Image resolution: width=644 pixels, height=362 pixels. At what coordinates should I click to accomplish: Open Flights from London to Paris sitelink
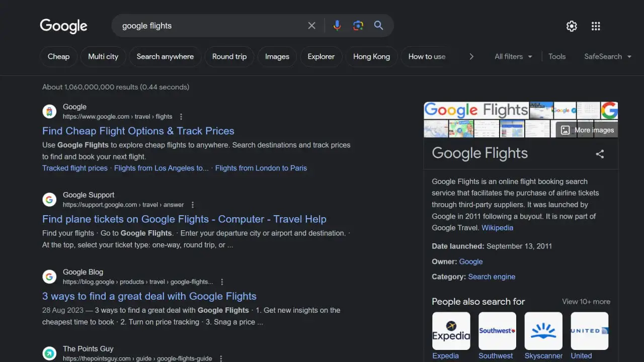(x=261, y=168)
